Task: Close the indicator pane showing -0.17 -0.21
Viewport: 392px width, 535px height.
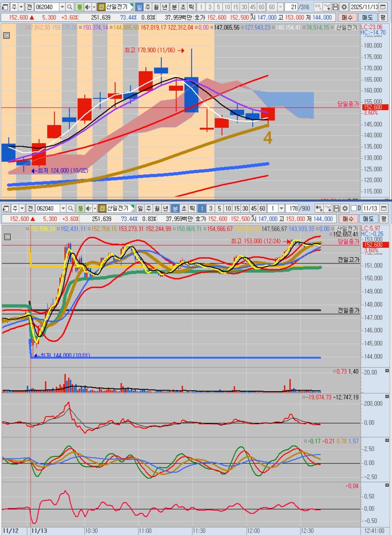Action: 387,440
